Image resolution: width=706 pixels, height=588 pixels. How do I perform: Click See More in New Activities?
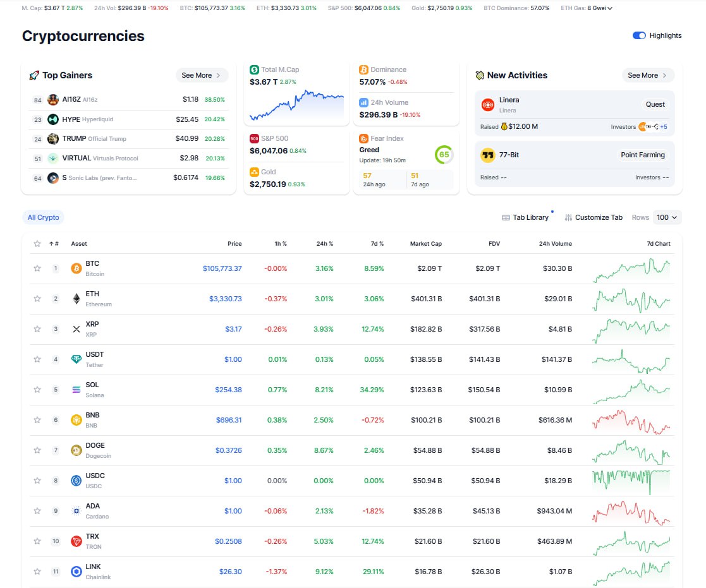pyautogui.click(x=647, y=76)
